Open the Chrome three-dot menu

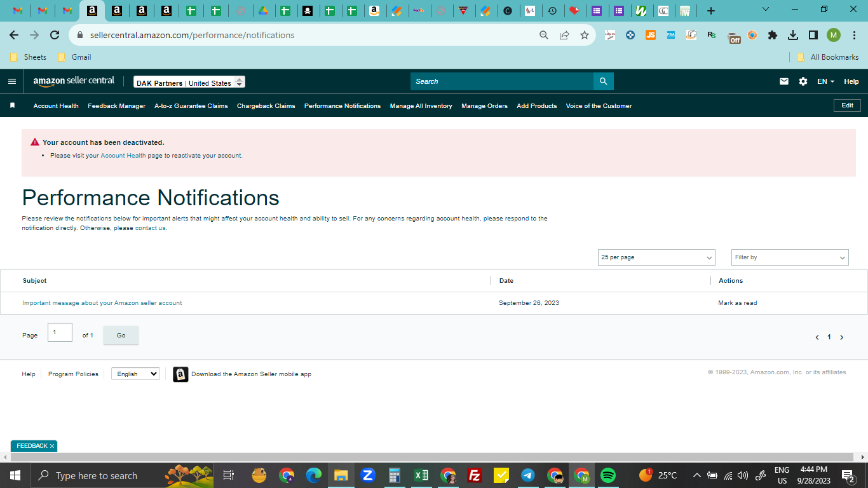(853, 35)
